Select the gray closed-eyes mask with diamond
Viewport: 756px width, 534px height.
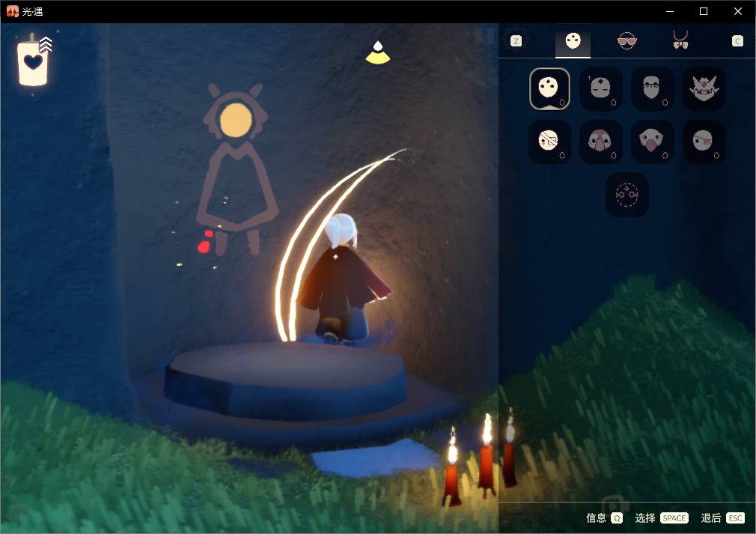pyautogui.click(x=601, y=89)
